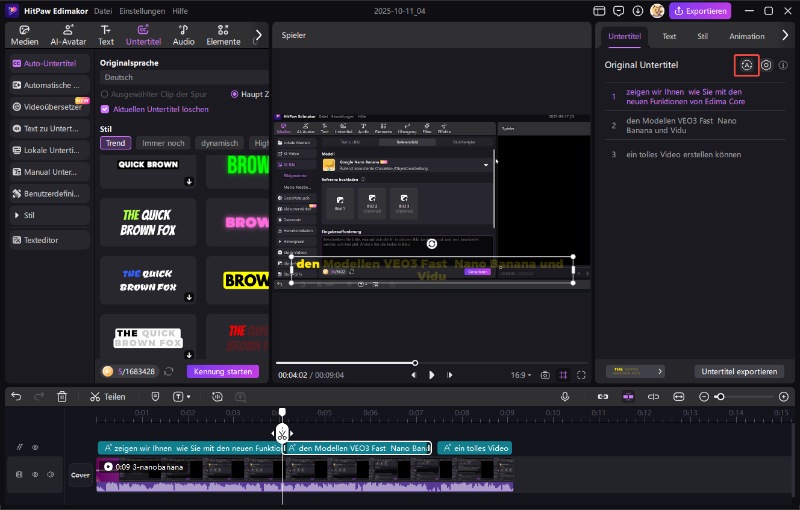
Task: Click the translate icon next to Original Untertitel
Action: [746, 65]
